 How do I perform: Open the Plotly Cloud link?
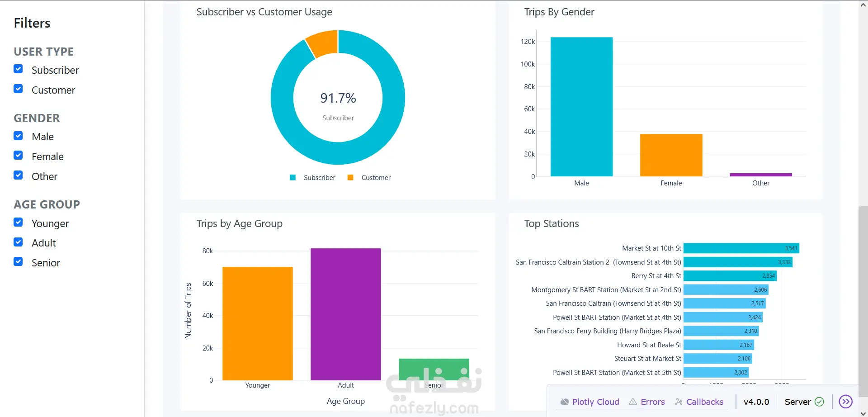click(595, 402)
